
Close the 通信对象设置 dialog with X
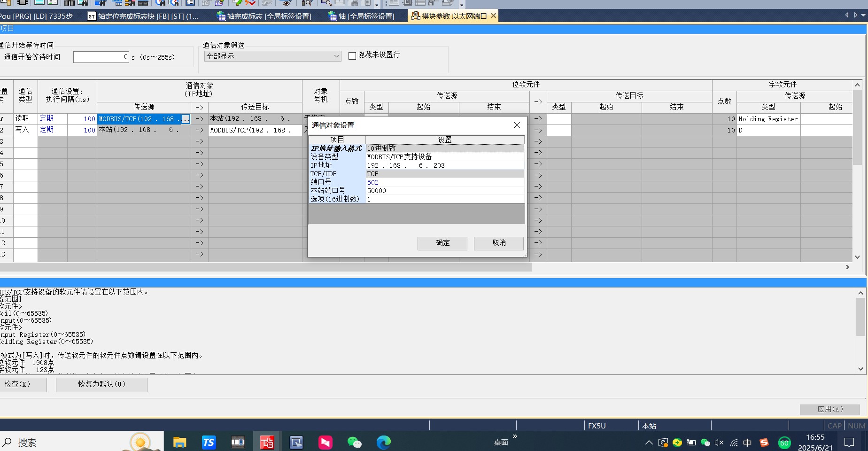[517, 125]
